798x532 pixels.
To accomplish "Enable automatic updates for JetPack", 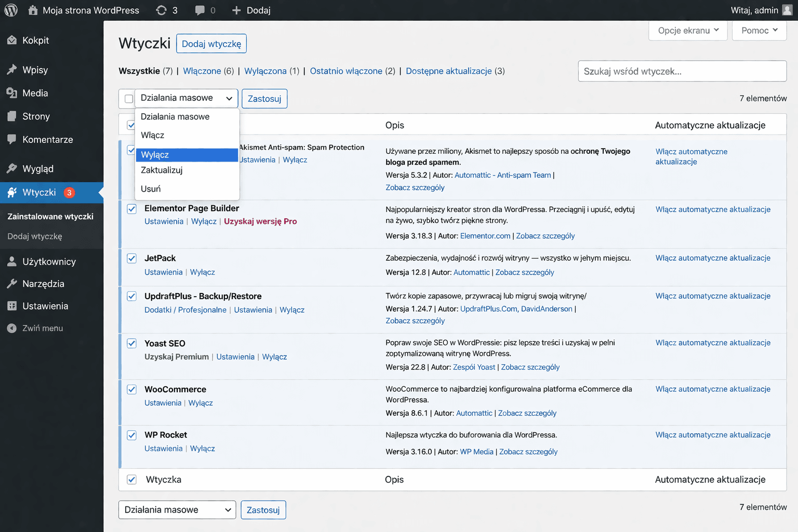I will click(x=713, y=258).
